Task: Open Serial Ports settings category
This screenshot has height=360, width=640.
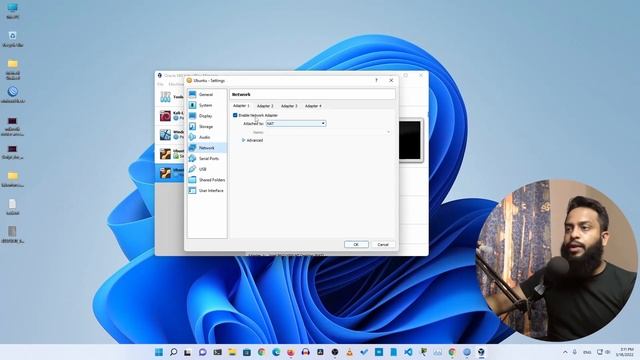Action: coord(207,158)
